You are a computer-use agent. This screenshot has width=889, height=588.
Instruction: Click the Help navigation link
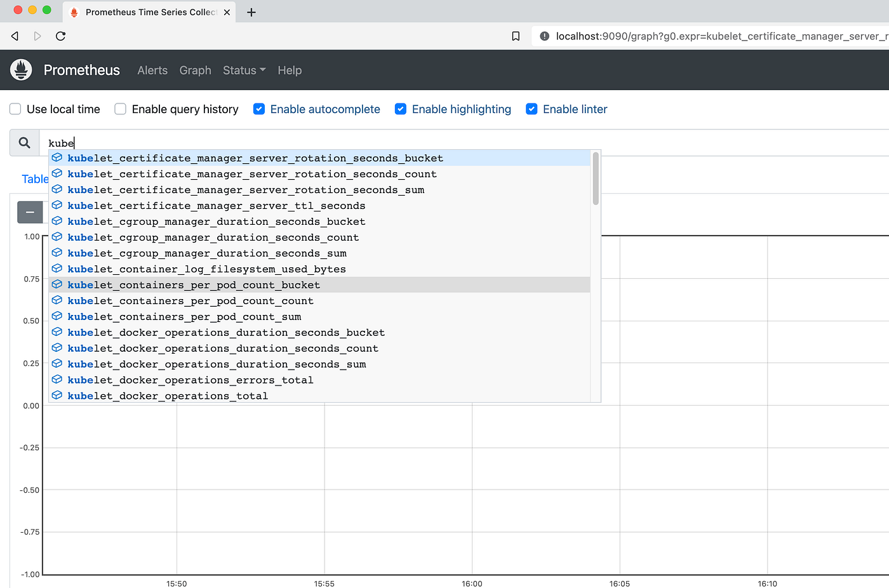290,70
